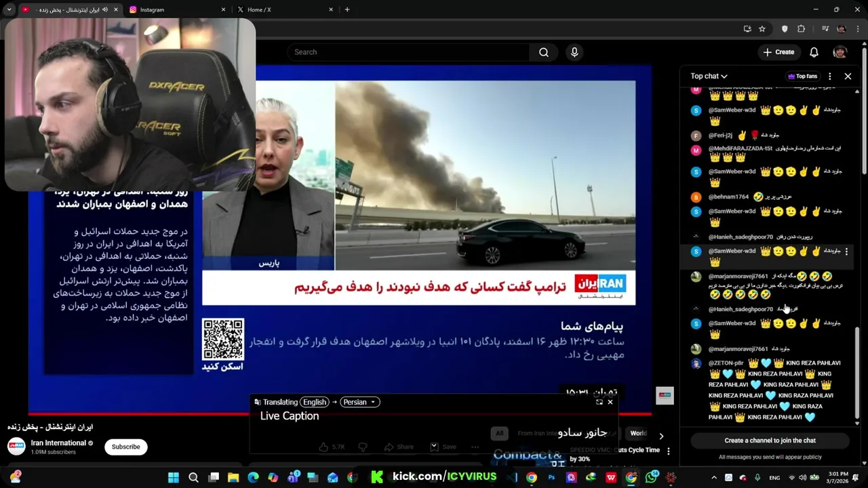Show hidden system tray icons
The width and height of the screenshot is (868, 488).
point(713,478)
